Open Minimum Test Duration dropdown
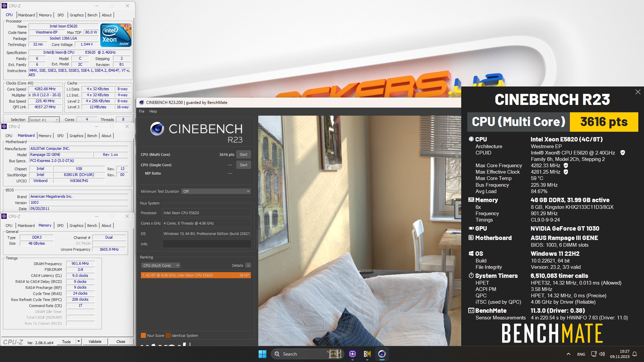644x362 pixels. point(216,191)
